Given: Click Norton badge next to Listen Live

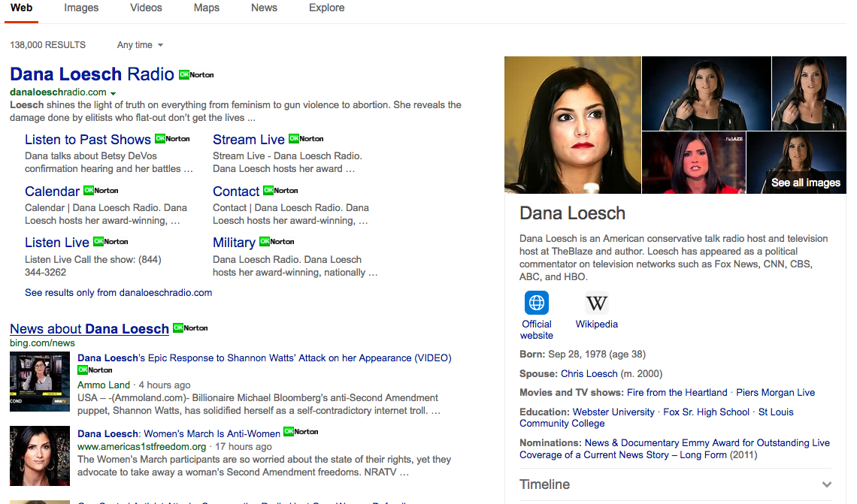Looking at the screenshot, I should click(111, 241).
